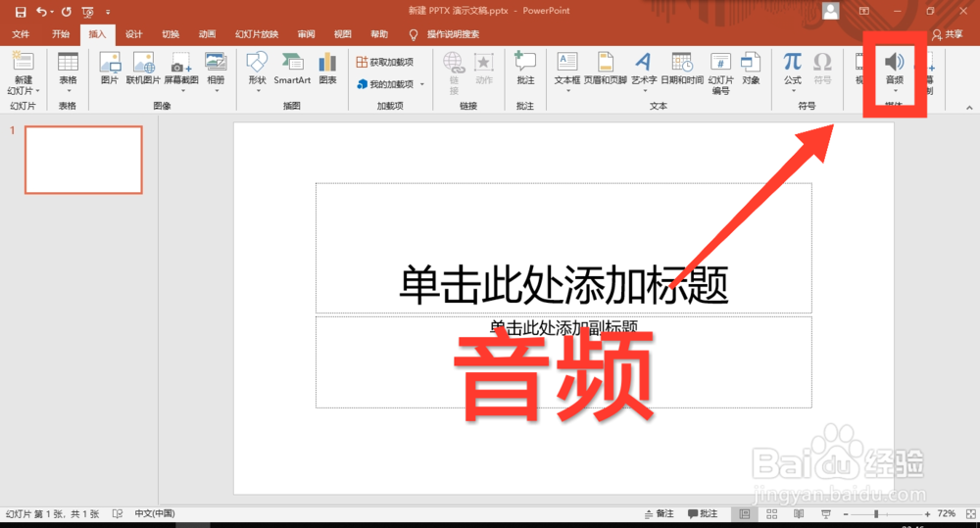Open 页眉和页脚 header and footer
Screen dimensions: 980x528
606,69
